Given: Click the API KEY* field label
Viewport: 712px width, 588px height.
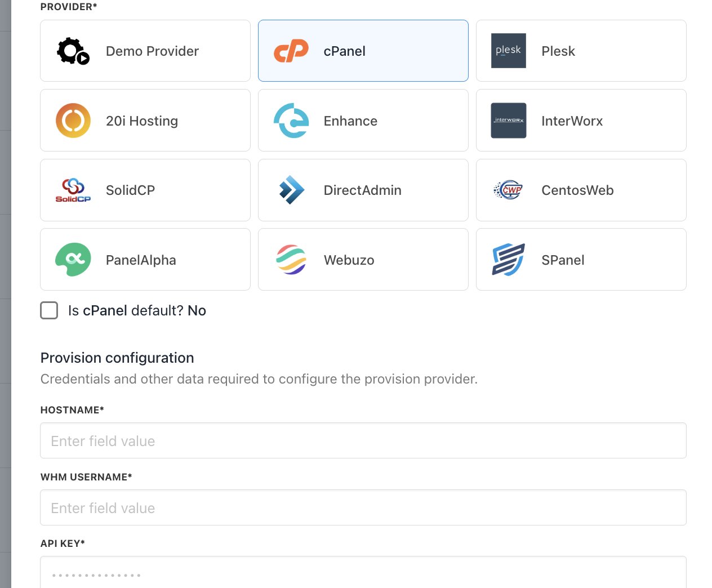Looking at the screenshot, I should click(x=63, y=544).
